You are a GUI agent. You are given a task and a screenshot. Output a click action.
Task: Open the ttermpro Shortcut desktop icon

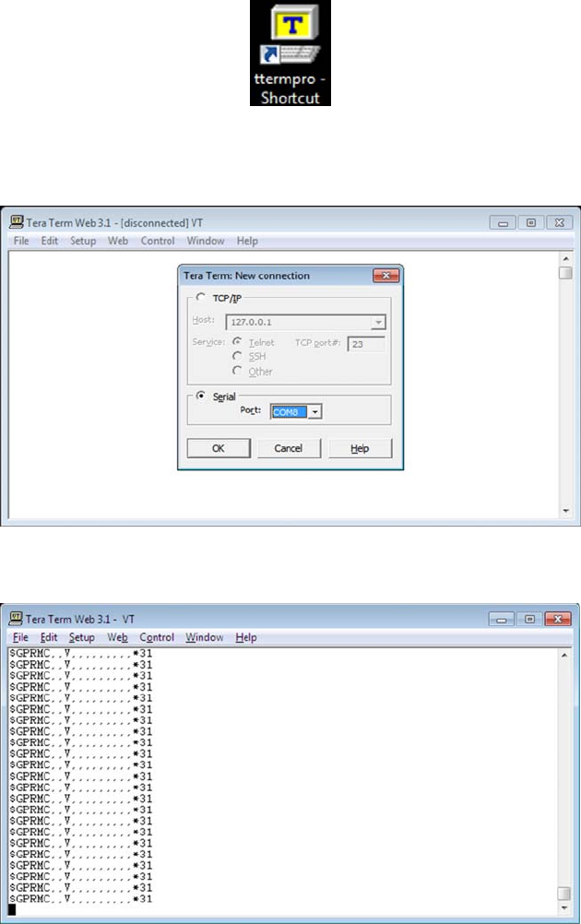tap(290, 53)
